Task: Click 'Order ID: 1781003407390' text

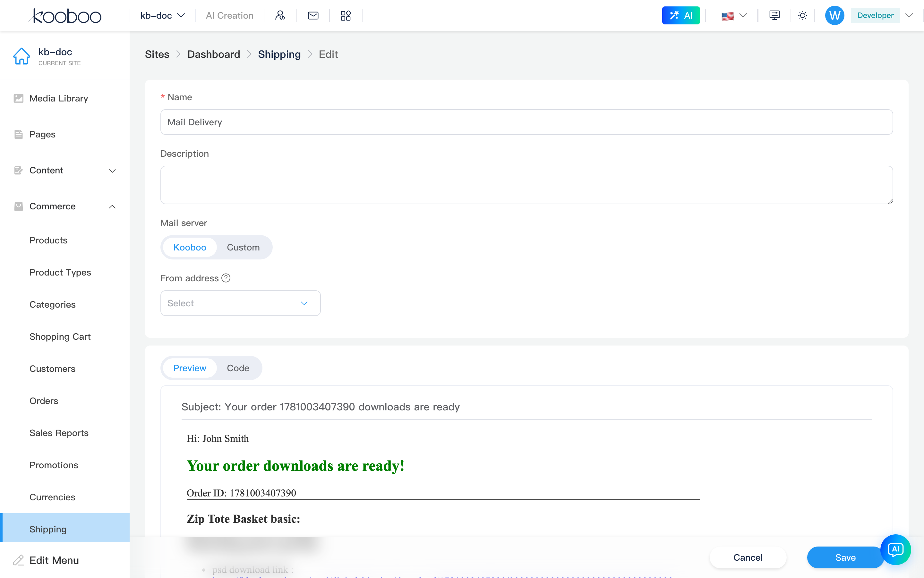Action: click(x=241, y=493)
